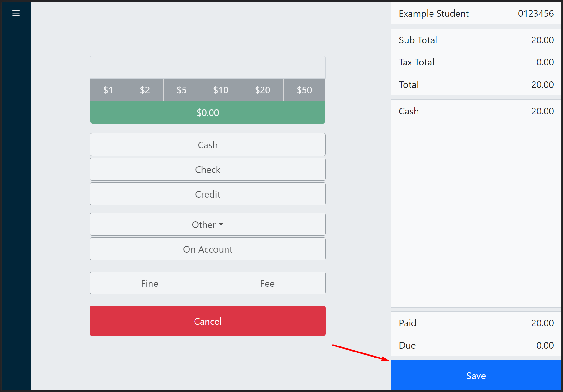This screenshot has width=563, height=392.
Task: Add $10 to the payment amount
Action: (x=220, y=90)
